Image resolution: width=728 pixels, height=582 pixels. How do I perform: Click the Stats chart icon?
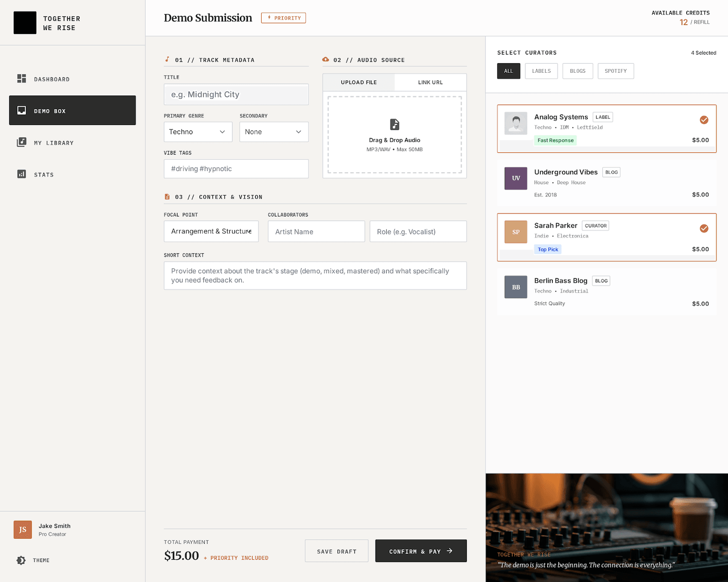click(22, 174)
